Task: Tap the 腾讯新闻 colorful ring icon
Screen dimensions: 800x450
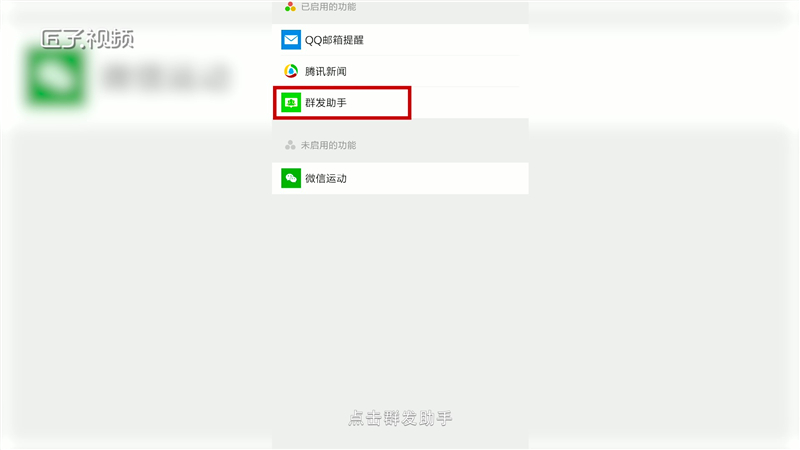Action: pyautogui.click(x=291, y=71)
